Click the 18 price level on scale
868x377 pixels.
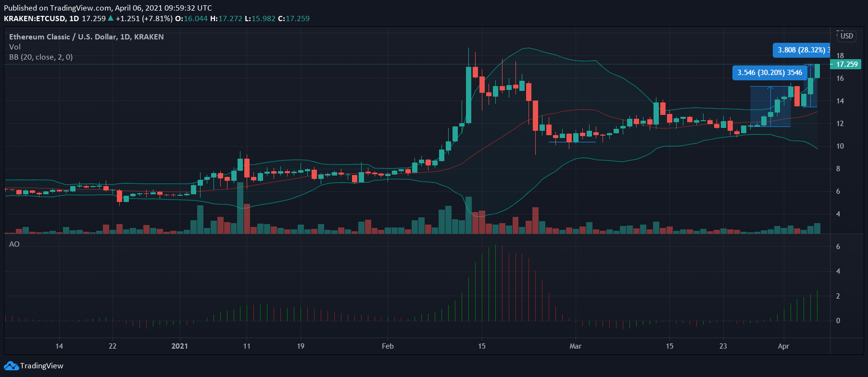[x=840, y=56]
